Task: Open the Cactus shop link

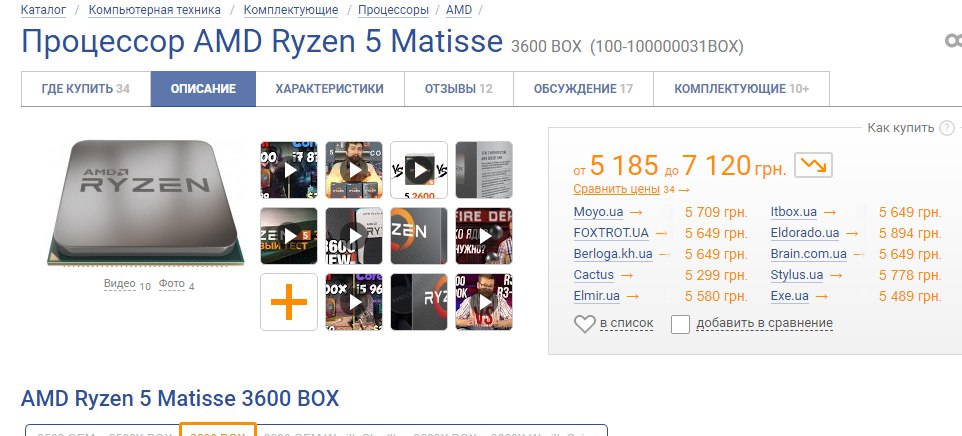Action: 594,275
